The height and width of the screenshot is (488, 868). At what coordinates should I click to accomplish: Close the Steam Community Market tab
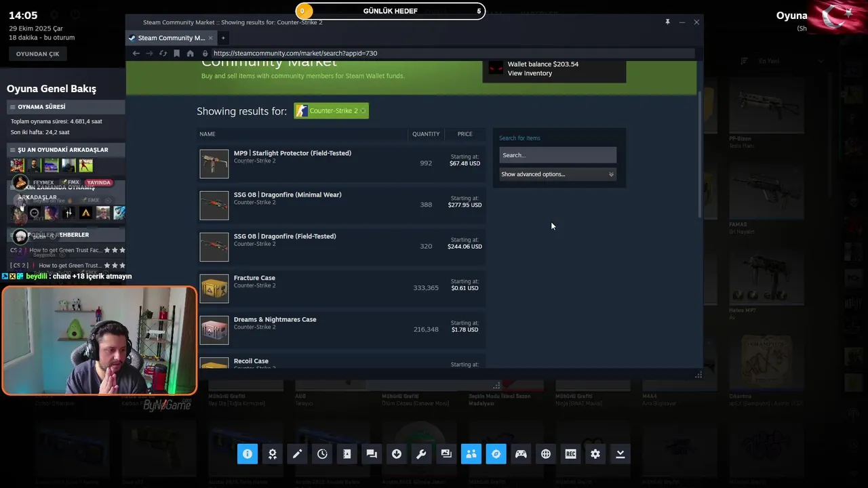tap(210, 38)
